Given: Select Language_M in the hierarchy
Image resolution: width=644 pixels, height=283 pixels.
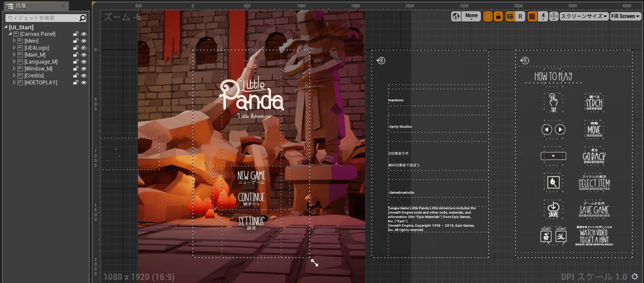Looking at the screenshot, I should click(41, 62).
